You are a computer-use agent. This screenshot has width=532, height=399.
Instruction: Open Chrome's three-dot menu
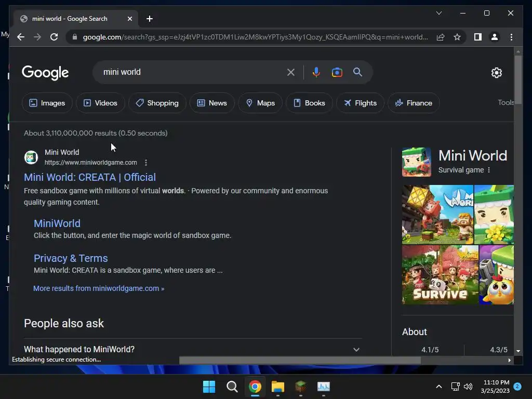pyautogui.click(x=511, y=37)
